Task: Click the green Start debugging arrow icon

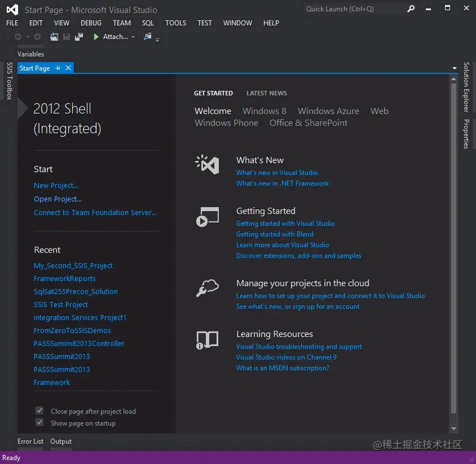Action: pos(96,37)
